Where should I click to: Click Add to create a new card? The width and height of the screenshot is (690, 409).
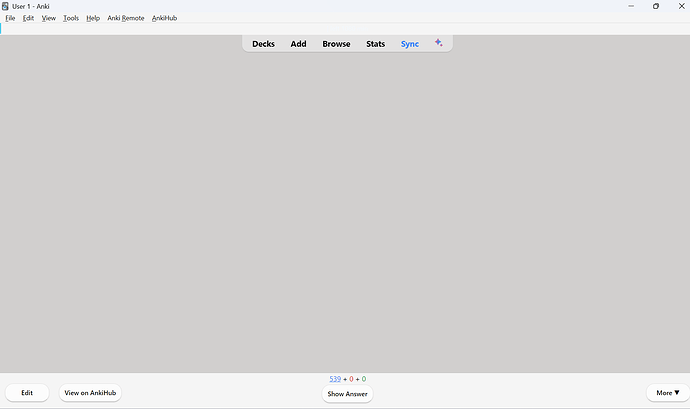coord(298,44)
